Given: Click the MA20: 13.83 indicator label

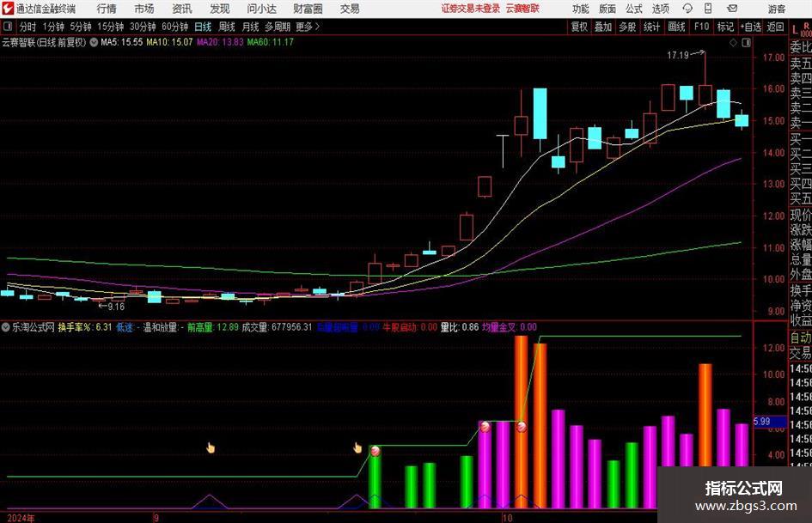Looking at the screenshot, I should point(220,42).
